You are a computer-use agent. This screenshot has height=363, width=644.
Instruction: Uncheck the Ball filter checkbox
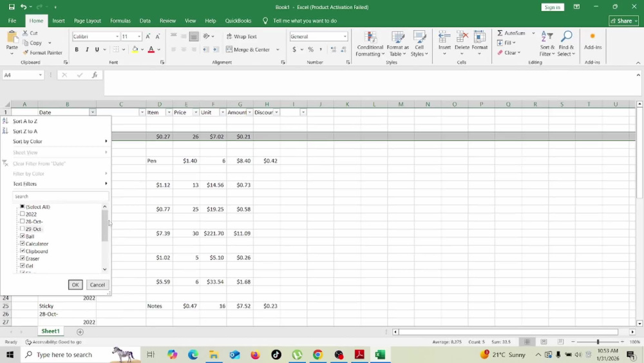(22, 236)
